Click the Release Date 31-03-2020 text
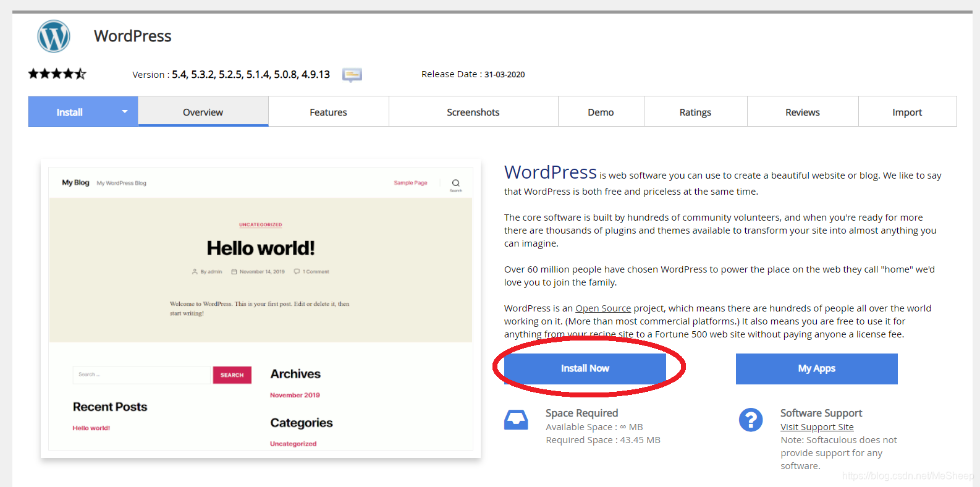 (473, 74)
